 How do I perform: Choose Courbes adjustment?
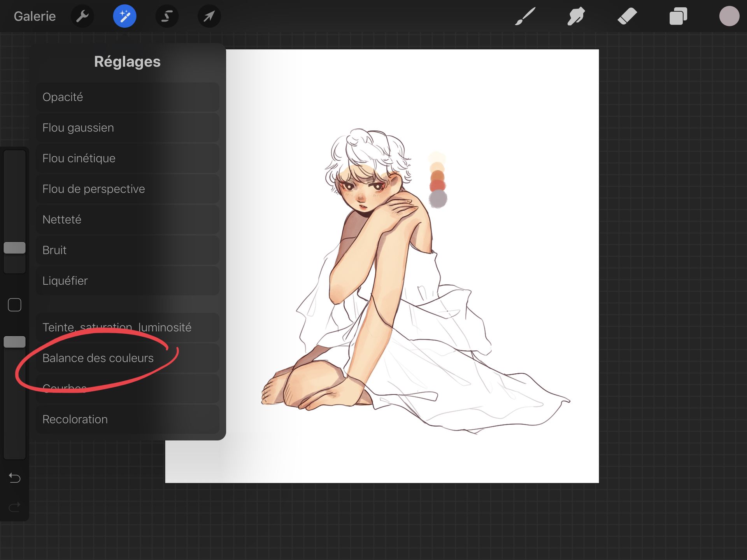[128, 388]
